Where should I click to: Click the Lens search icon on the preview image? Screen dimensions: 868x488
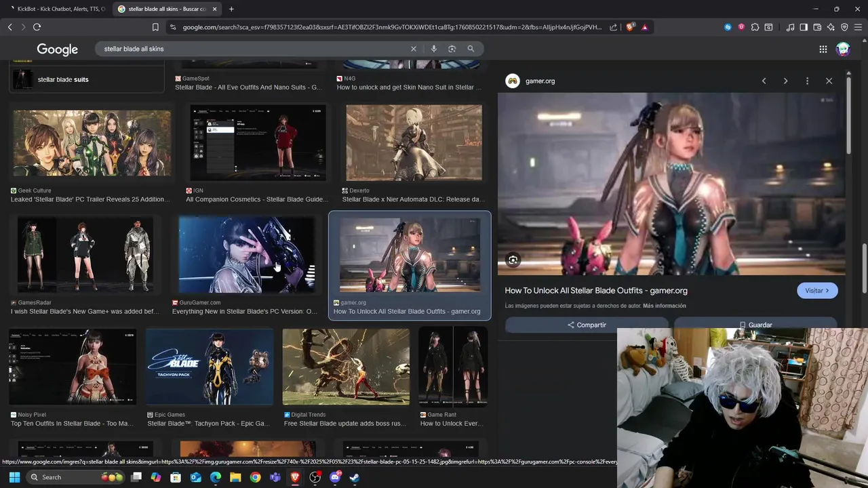click(x=513, y=260)
